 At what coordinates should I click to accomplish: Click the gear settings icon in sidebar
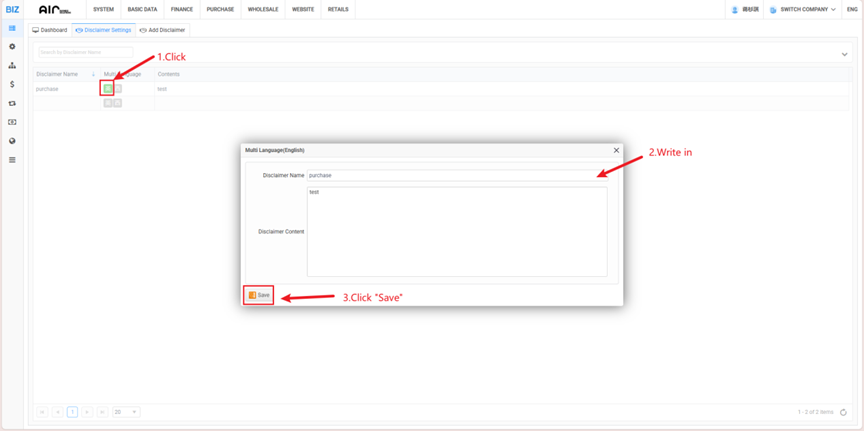[x=12, y=47]
